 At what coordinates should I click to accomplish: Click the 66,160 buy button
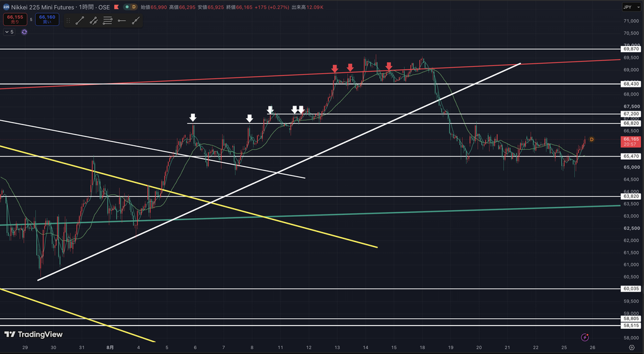coord(47,19)
